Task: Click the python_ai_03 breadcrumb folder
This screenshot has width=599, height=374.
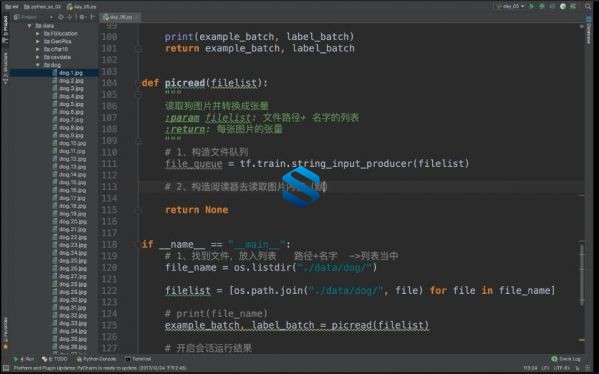Action: (42, 6)
